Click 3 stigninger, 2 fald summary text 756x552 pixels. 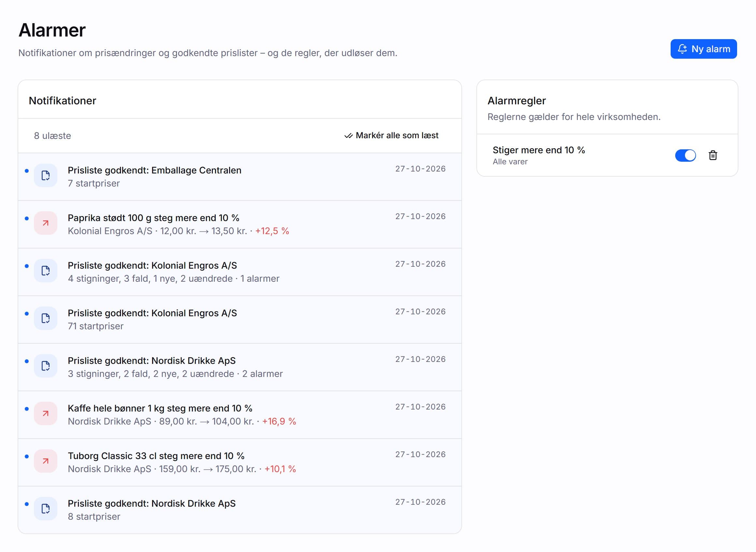pos(175,374)
